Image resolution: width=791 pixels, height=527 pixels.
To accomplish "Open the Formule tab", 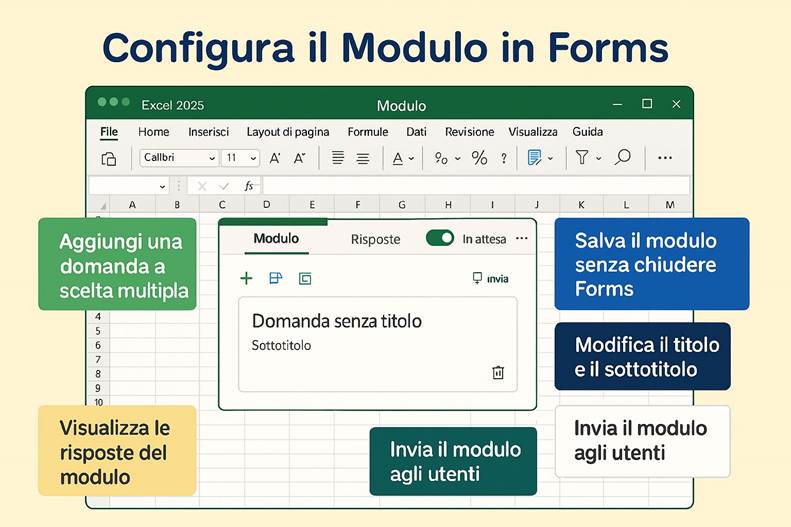I will (368, 132).
